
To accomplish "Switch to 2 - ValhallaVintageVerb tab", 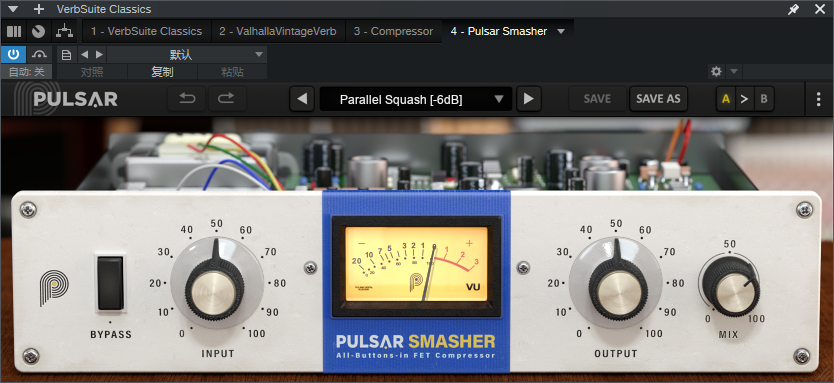I will tap(278, 31).
